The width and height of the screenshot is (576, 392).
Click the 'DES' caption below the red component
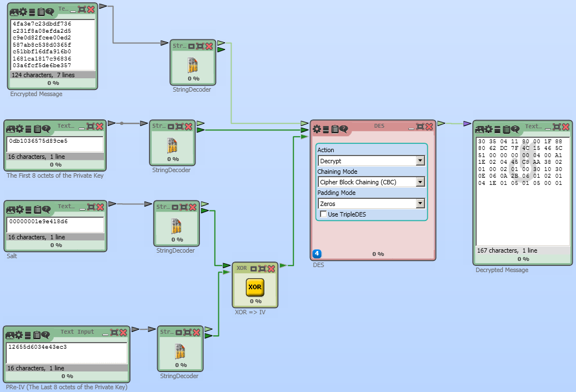(318, 265)
